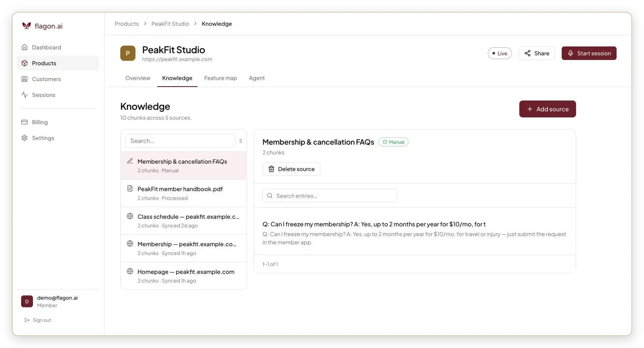Click Products in the breadcrumb
This screenshot has height=348, width=644.
coord(127,24)
